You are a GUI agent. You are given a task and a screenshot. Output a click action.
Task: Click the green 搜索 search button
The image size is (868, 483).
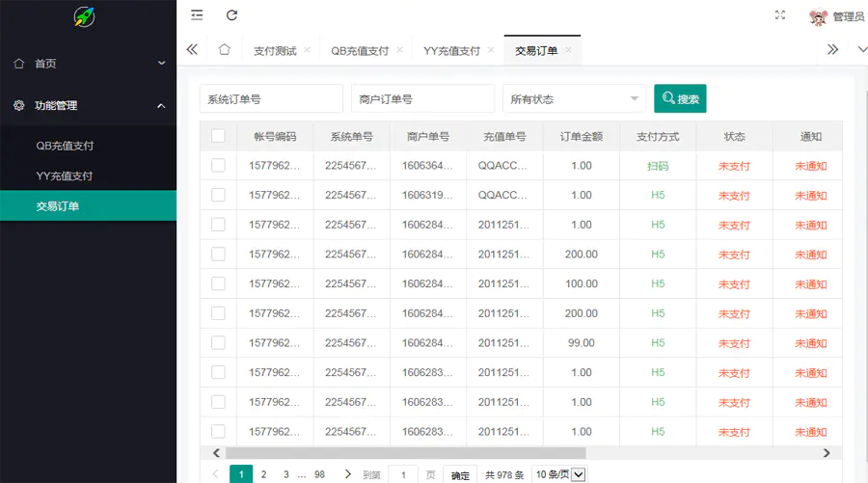point(680,98)
